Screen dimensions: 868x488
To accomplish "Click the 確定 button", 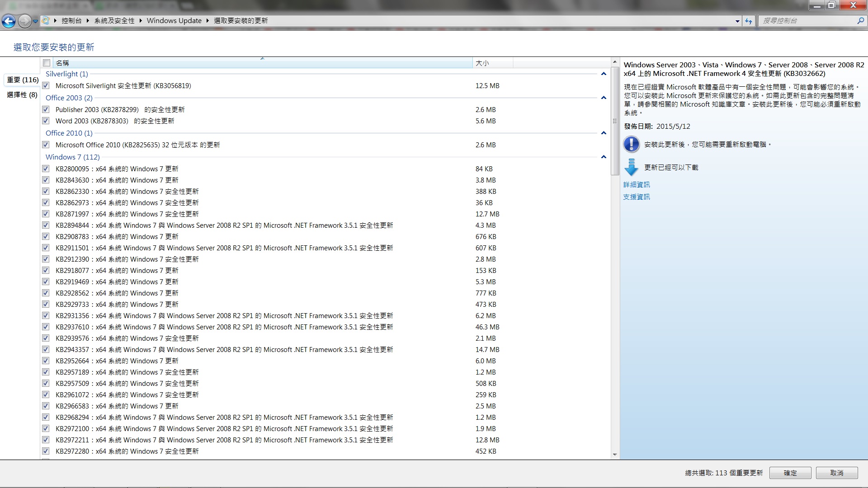I will click(x=790, y=473).
